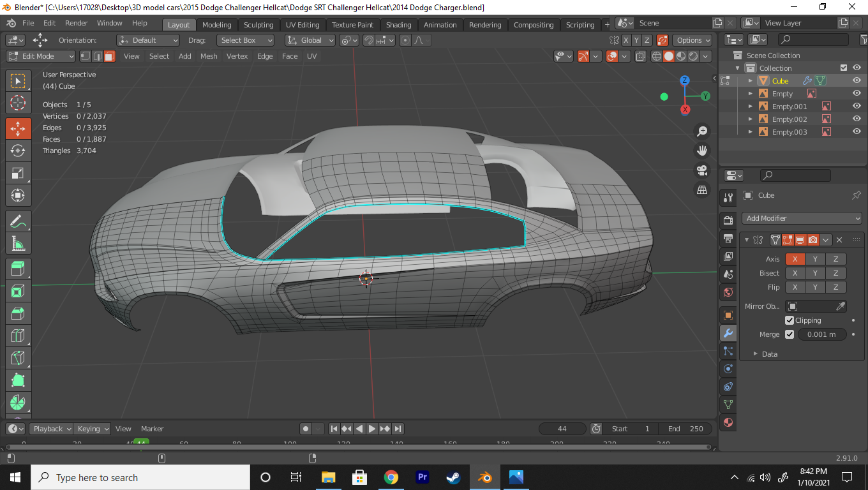Select the Move tool in the toolbar
868x490 pixels.
pyautogui.click(x=18, y=128)
